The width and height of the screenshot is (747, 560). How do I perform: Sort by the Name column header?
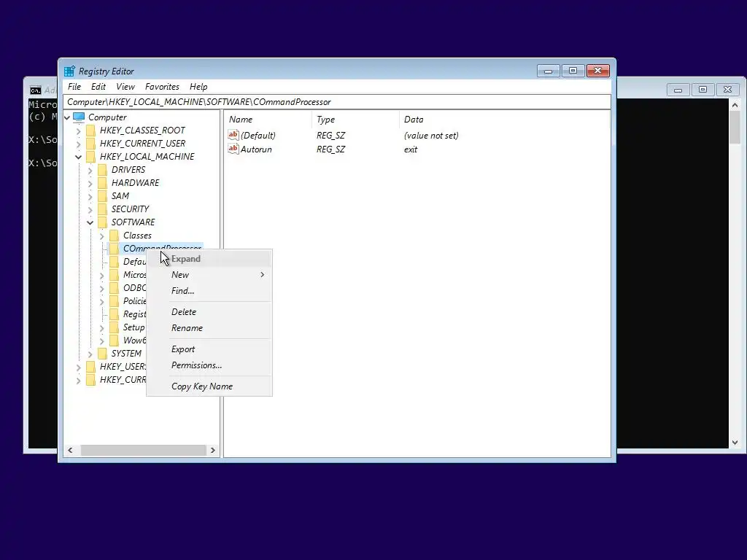[268, 120]
